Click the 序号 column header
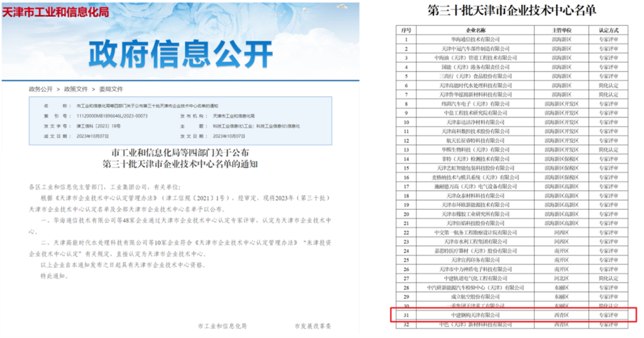This screenshot has width=644, height=338. (406, 30)
